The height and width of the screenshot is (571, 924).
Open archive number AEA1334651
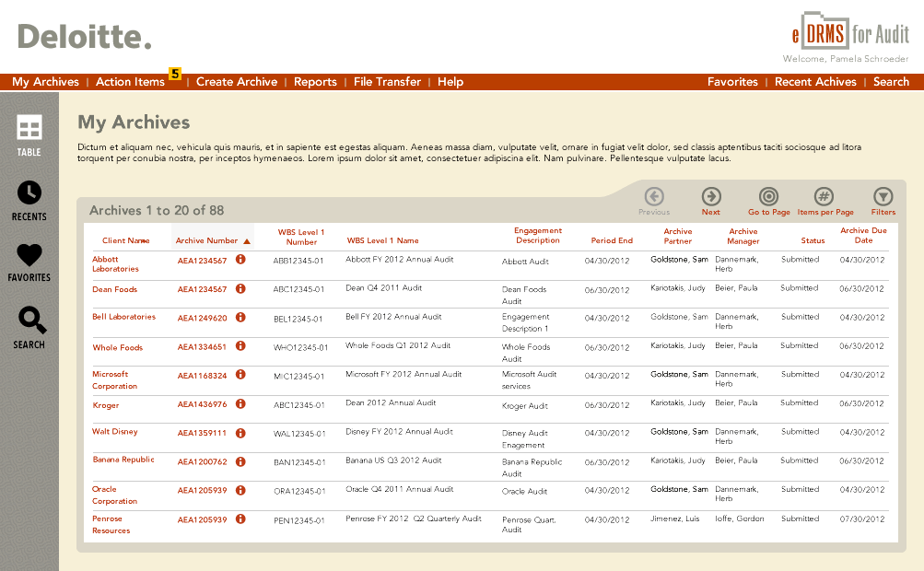202,347
